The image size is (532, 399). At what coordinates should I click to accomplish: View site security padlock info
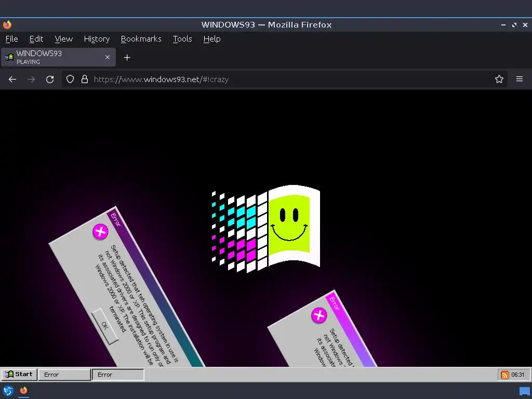coord(85,79)
